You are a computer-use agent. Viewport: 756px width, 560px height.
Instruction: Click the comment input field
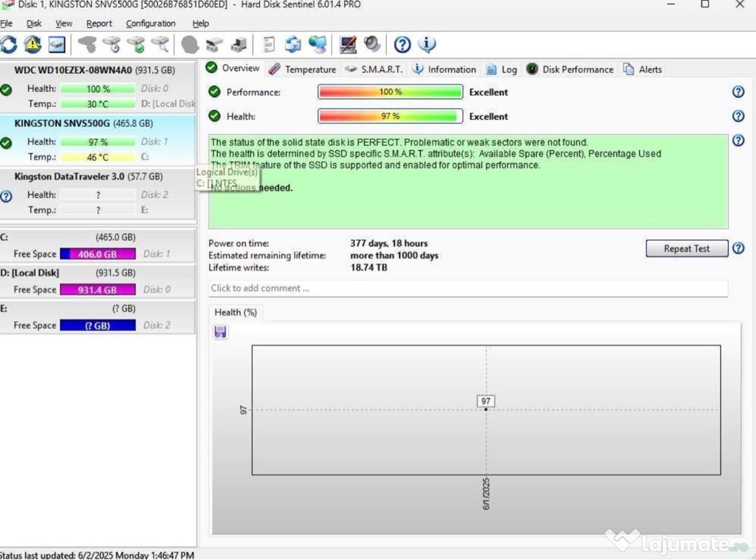tap(467, 288)
